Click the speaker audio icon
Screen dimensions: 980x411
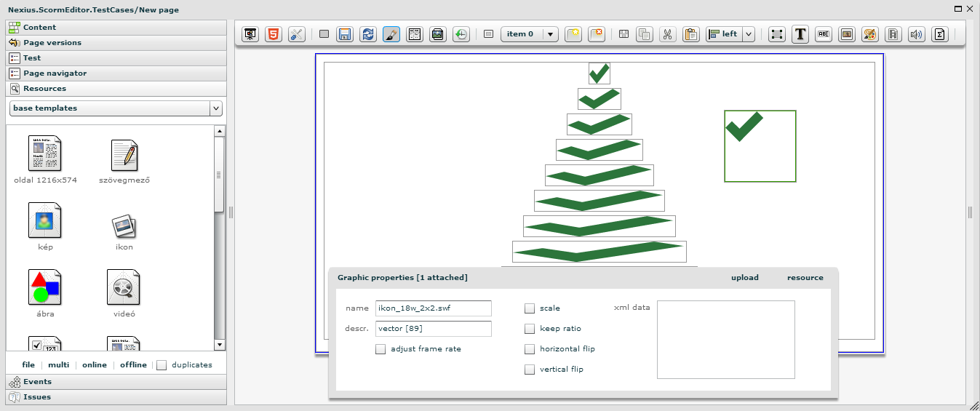coord(917,34)
